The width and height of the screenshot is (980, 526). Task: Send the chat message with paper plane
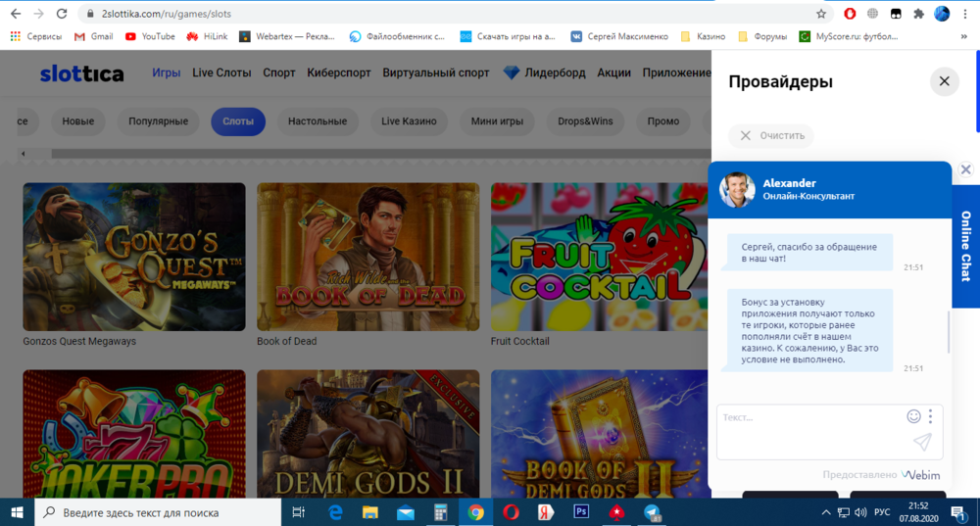point(922,442)
